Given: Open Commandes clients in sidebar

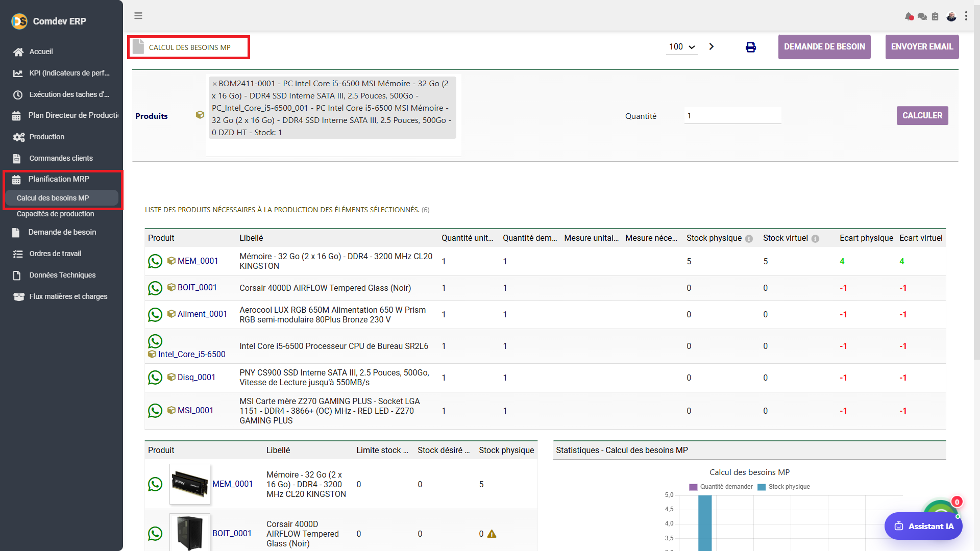Looking at the screenshot, I should 61,158.
